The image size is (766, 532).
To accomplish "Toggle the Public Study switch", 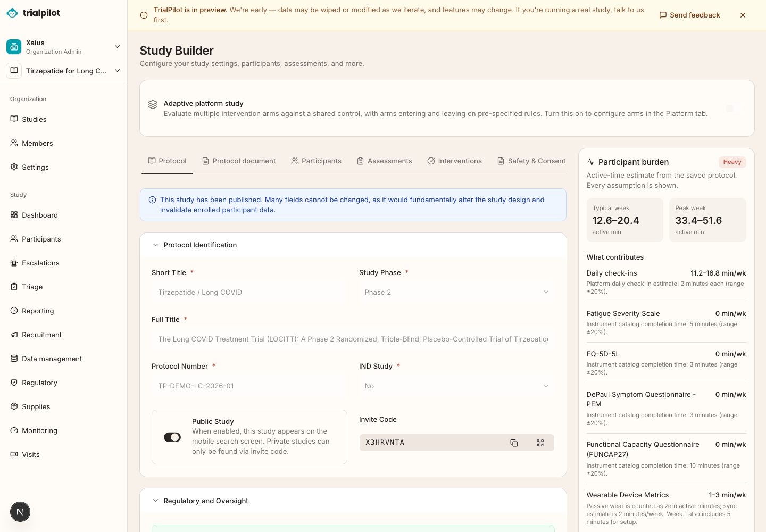I will click(172, 437).
